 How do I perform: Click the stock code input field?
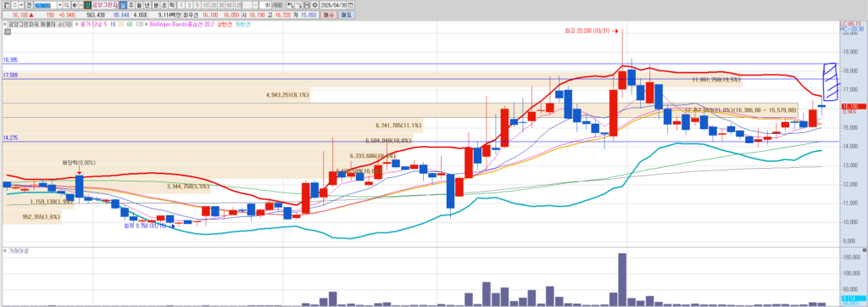[x=46, y=5]
